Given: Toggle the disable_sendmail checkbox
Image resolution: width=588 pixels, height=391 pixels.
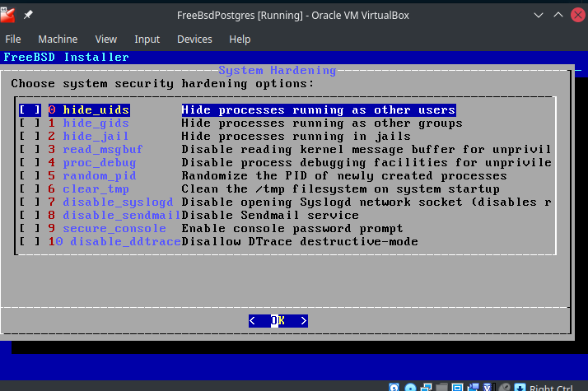Looking at the screenshot, I should coord(30,215).
